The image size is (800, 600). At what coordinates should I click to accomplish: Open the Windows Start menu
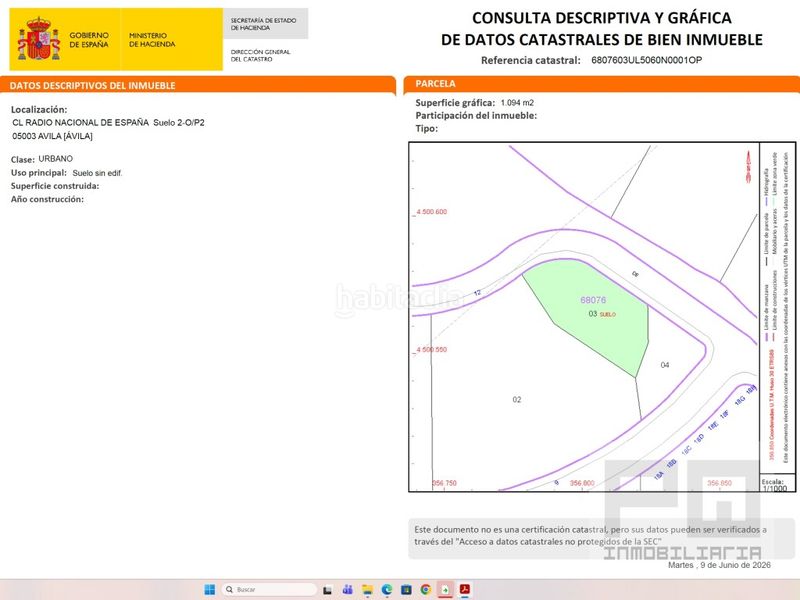coord(210,589)
